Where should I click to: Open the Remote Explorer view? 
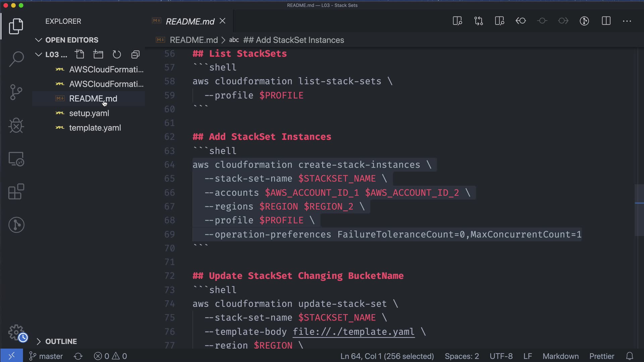[x=16, y=159]
